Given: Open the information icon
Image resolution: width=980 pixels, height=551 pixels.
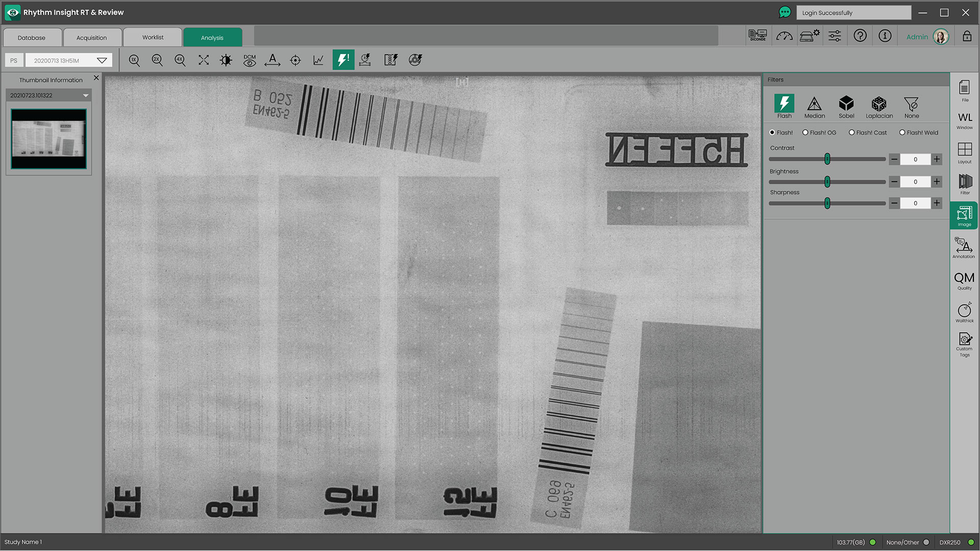Looking at the screenshot, I should click(x=885, y=36).
